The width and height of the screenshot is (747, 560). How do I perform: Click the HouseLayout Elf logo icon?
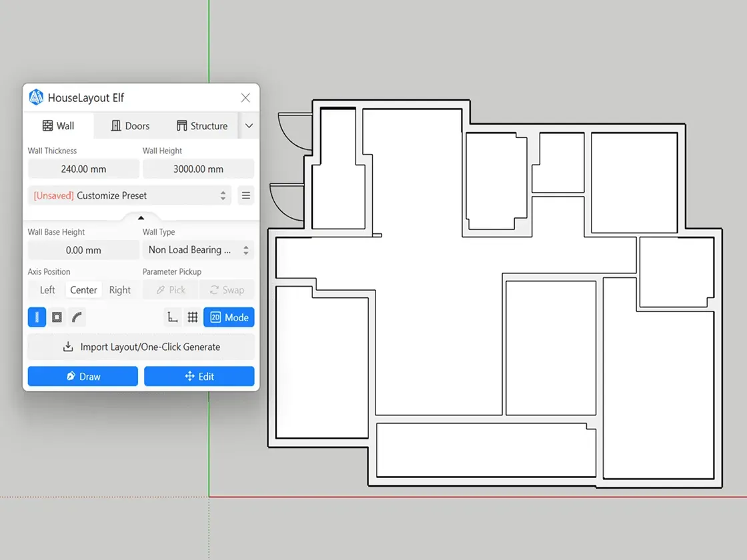tap(36, 98)
